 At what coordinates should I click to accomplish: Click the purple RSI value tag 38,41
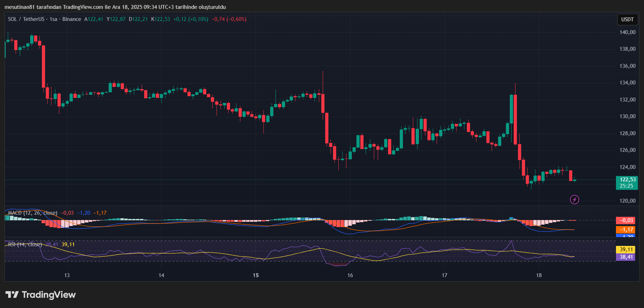coord(627,257)
